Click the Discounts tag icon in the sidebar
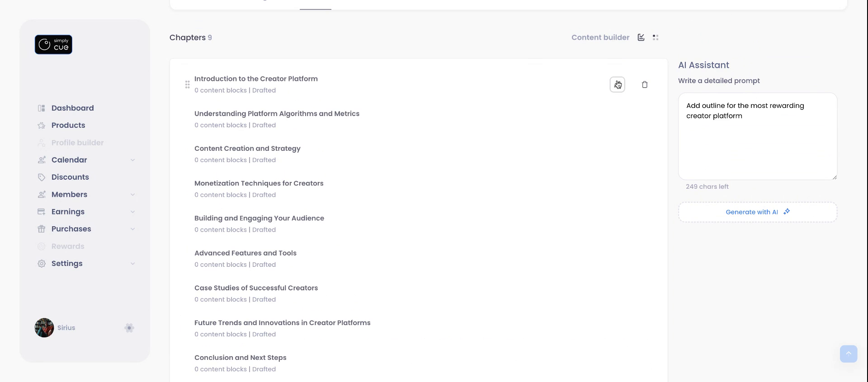 coord(42,177)
